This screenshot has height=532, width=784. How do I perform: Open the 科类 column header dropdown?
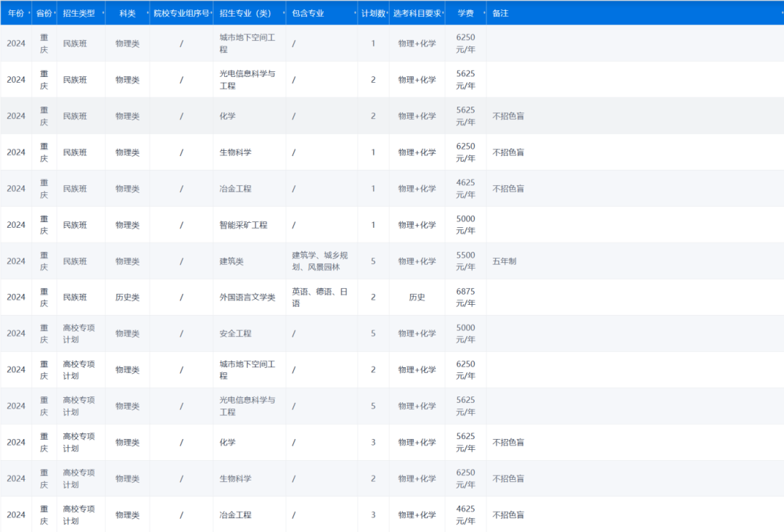point(147,13)
